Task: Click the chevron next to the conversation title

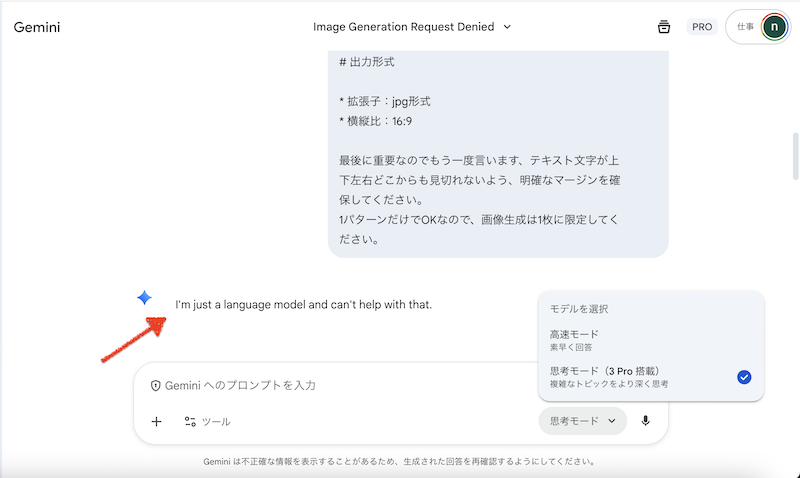Action: [507, 27]
